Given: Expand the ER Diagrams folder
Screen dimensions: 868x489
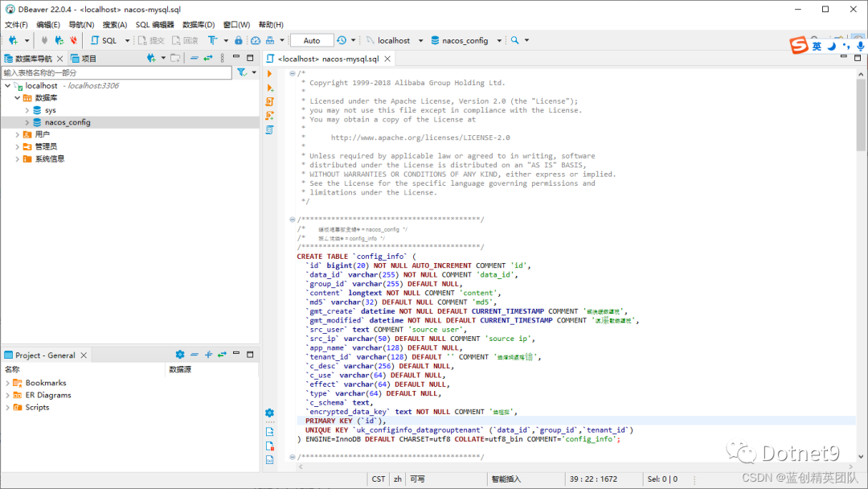Looking at the screenshot, I should pyautogui.click(x=8, y=396).
